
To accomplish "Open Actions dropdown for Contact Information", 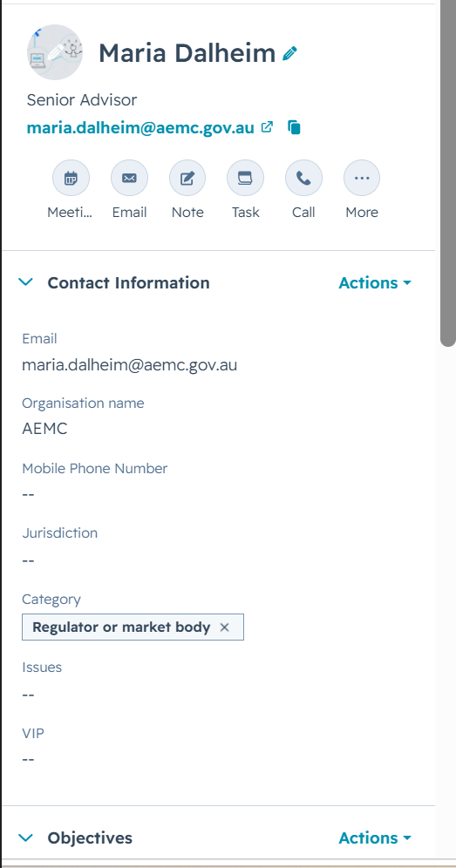I will tap(375, 283).
